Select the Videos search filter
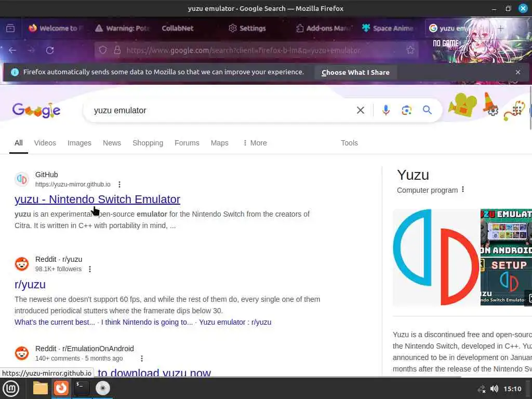 [x=45, y=143]
